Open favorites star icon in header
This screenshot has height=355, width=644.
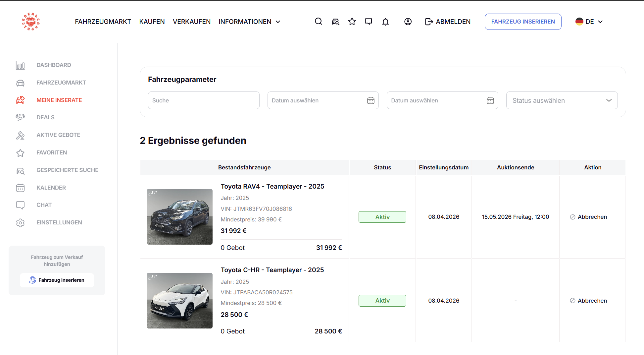click(352, 22)
